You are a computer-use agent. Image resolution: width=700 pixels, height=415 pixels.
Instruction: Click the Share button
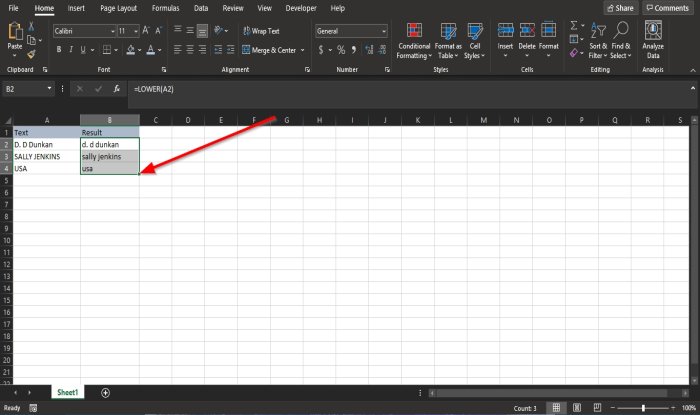click(x=621, y=8)
